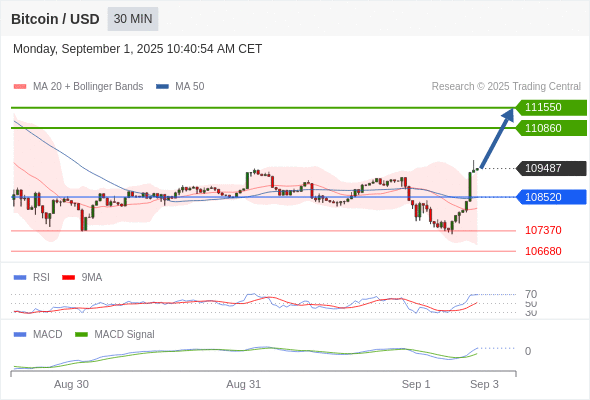This screenshot has height=400, width=590.
Task: Click the Bitcoin / USD title
Action: click(55, 19)
